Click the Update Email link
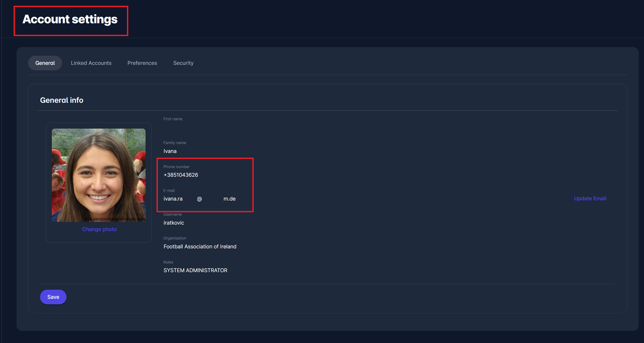Screen dimensions: 644x343 590,198
